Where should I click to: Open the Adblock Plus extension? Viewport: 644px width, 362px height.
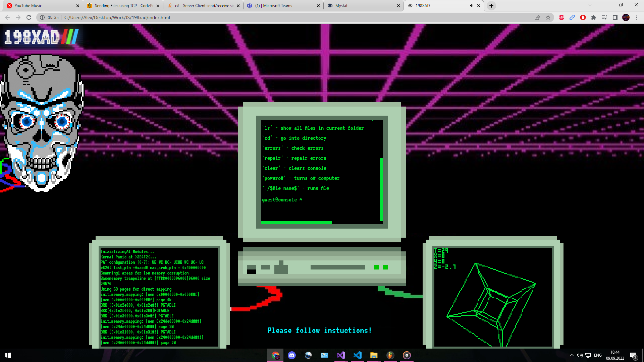pos(561,17)
